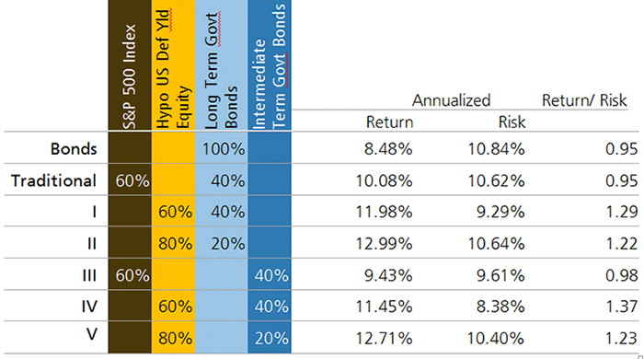Click the 12.99% return cell

[x=384, y=244]
